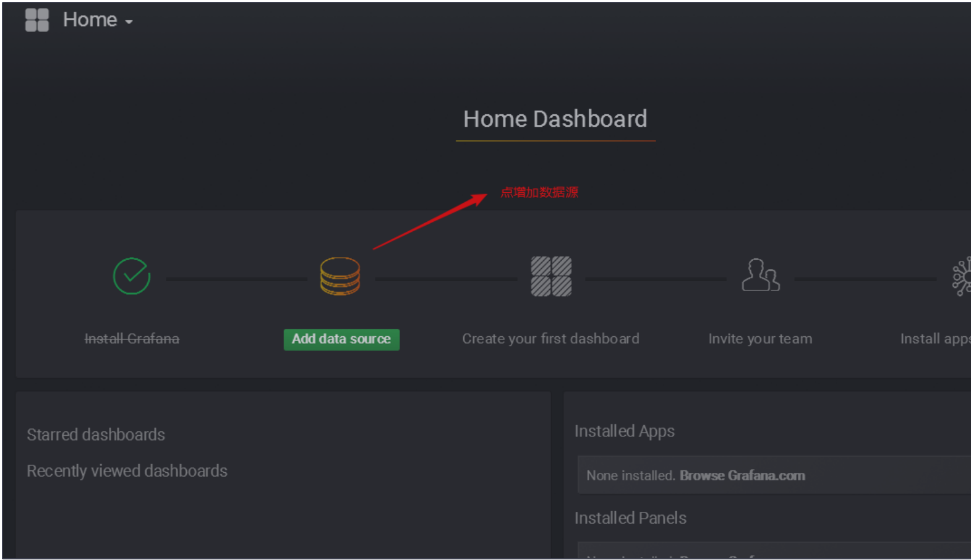Click the orange database data source icon
971x560 pixels.
click(340, 276)
